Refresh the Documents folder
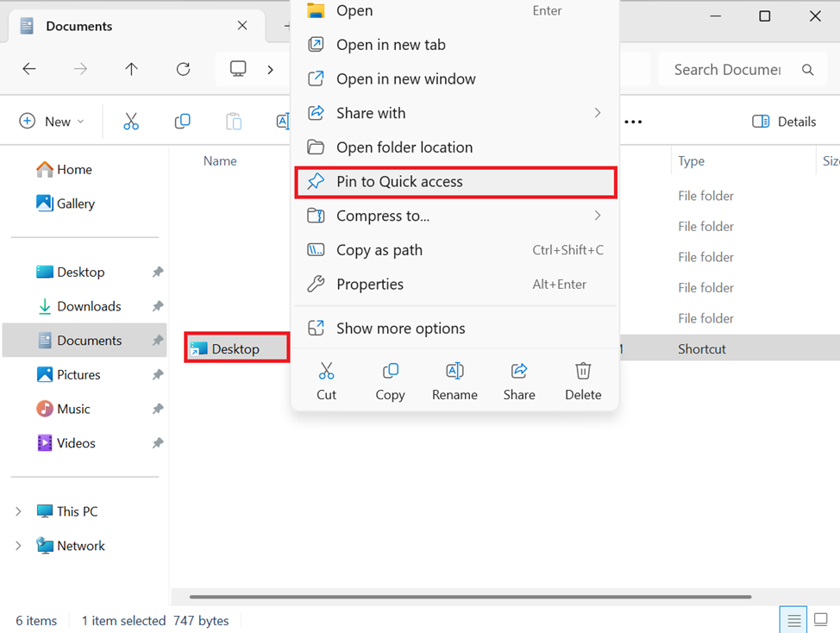This screenshot has height=633, width=840. (183, 69)
